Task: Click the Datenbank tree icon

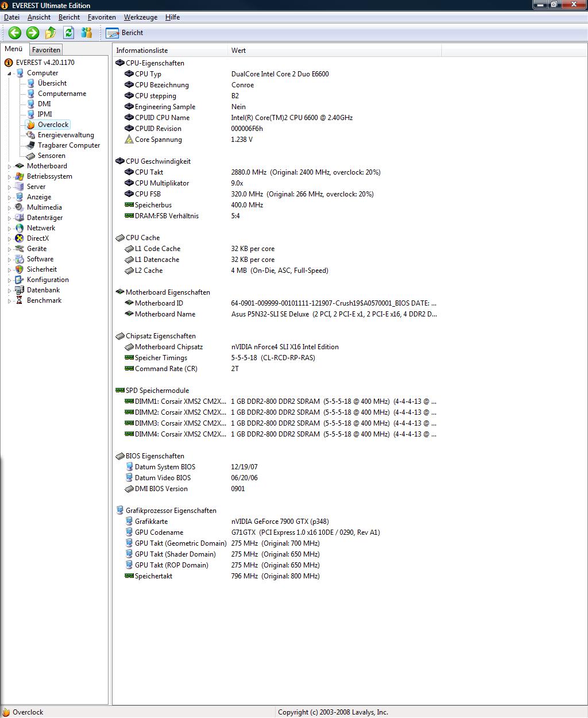Action: (x=20, y=290)
